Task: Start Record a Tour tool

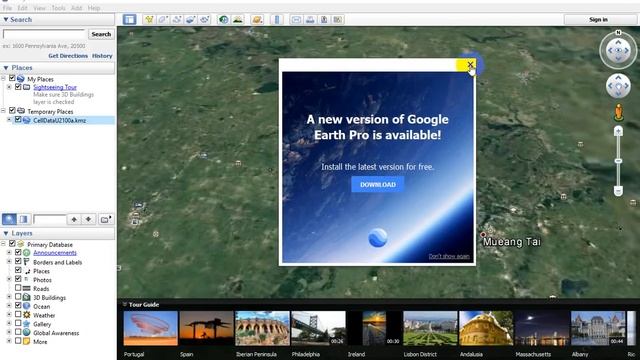Action: [x=204, y=19]
